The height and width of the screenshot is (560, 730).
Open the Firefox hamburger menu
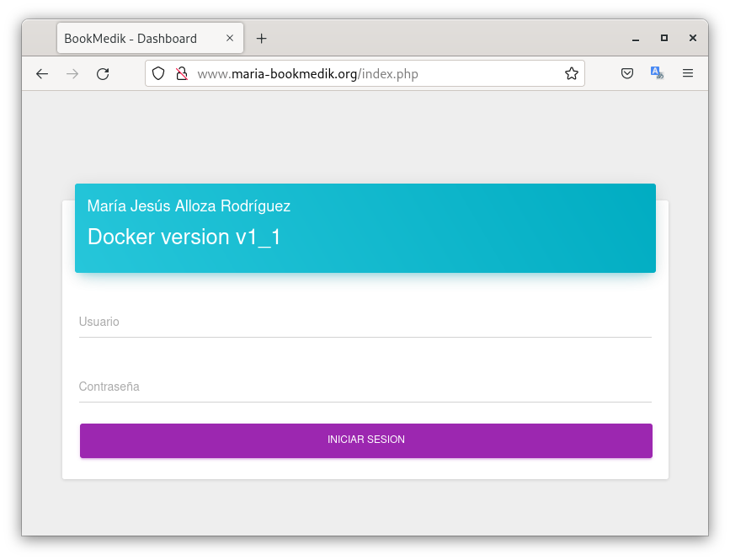click(x=688, y=74)
